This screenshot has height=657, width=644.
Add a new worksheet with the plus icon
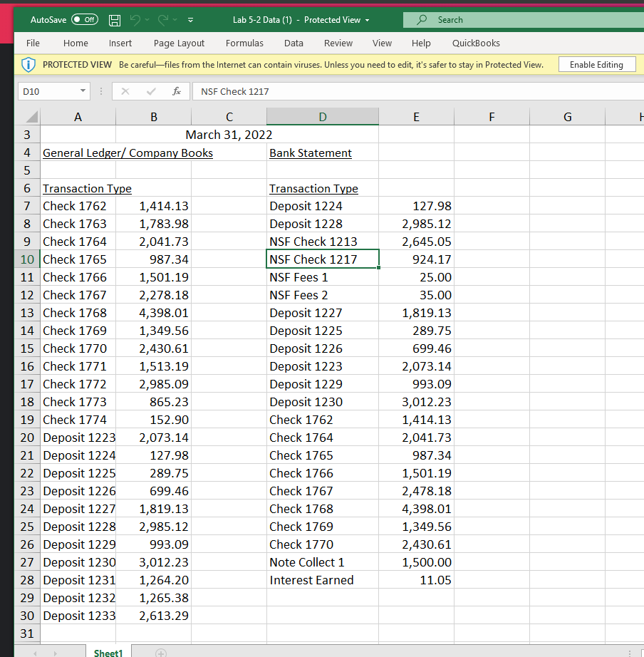[160, 651]
